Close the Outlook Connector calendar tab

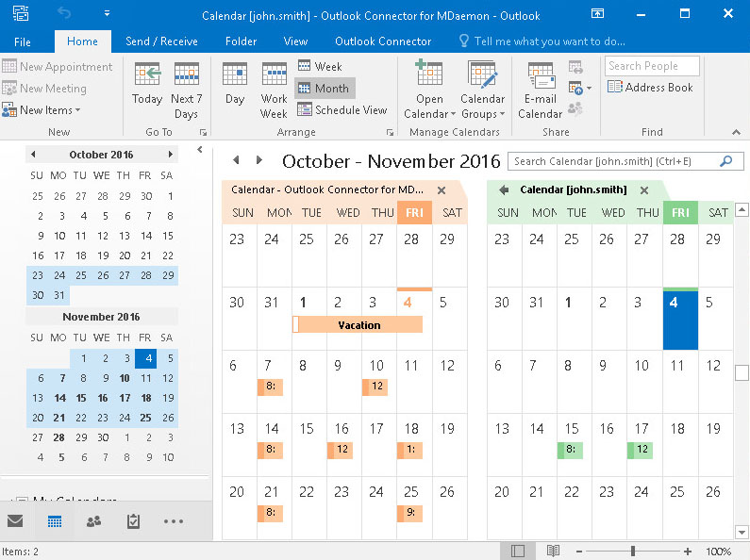click(x=442, y=190)
